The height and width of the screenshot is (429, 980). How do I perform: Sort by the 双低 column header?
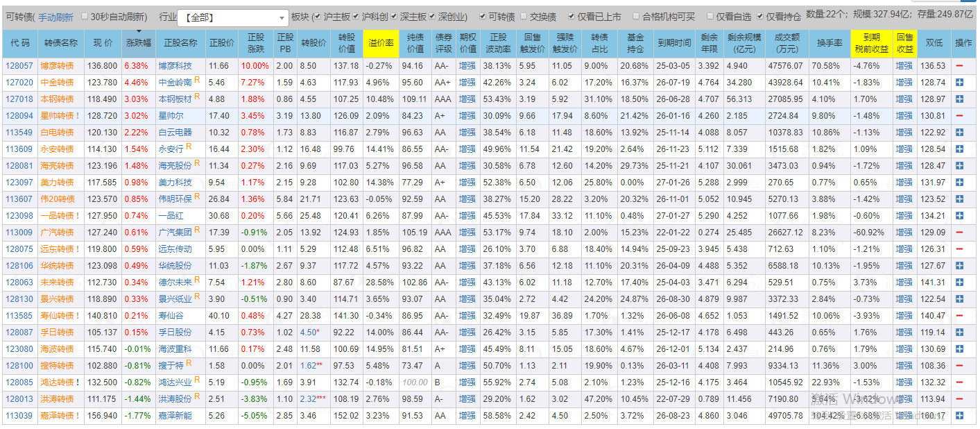[934, 43]
